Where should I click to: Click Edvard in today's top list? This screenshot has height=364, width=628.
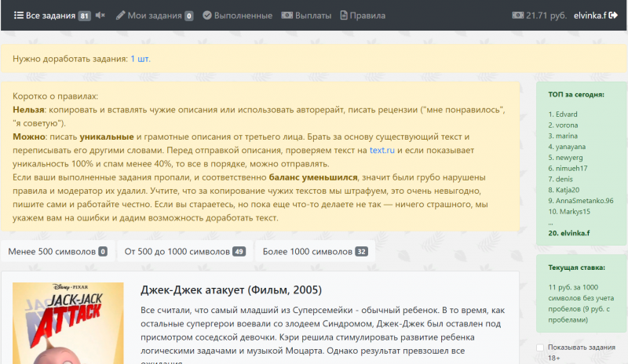(x=566, y=114)
